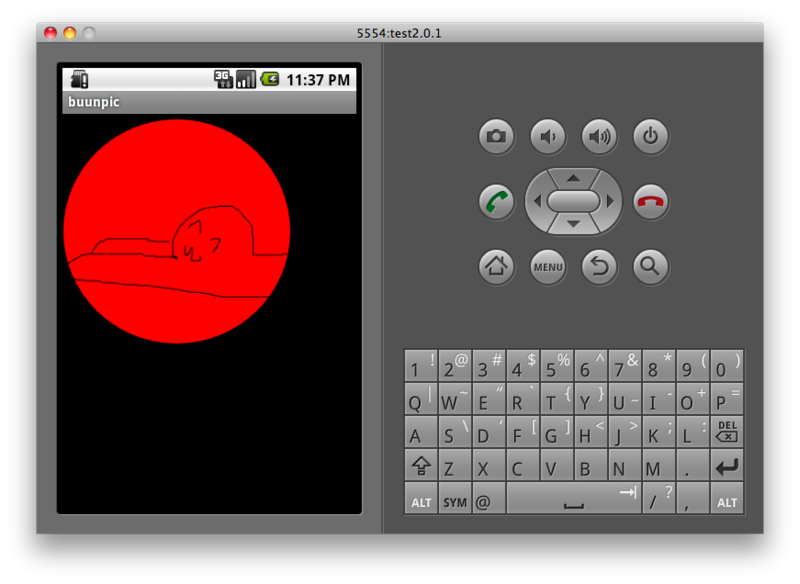Click the 11:37 PM clock

318,80
